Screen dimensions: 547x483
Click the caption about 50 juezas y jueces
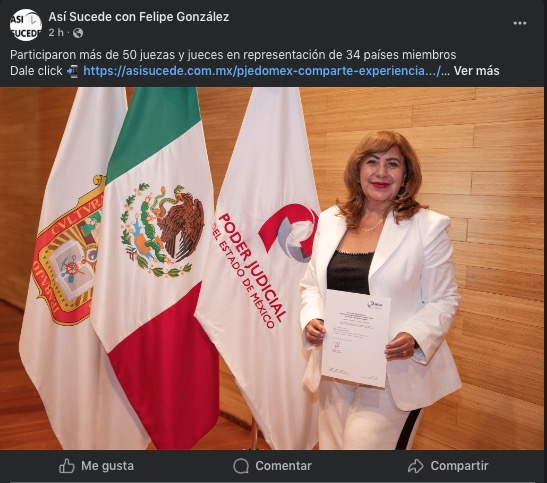233,55
